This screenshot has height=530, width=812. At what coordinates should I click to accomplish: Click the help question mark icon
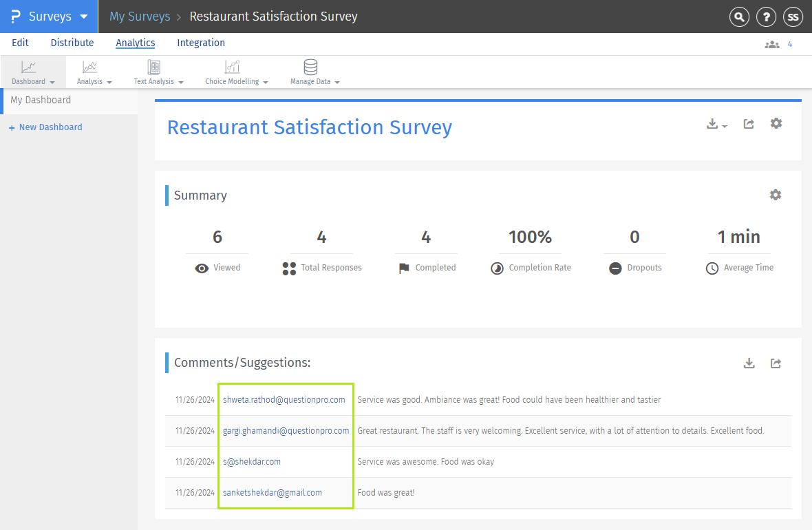pos(766,17)
